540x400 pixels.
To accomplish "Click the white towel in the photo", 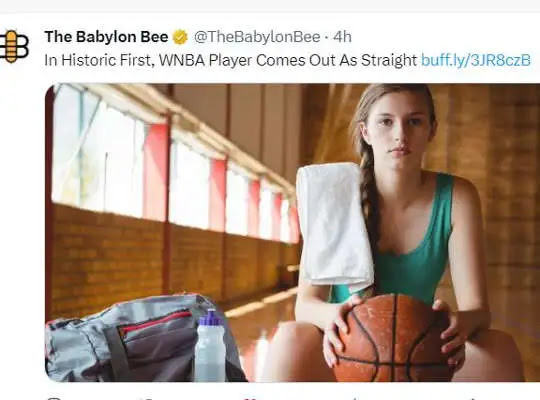I will 334,224.
